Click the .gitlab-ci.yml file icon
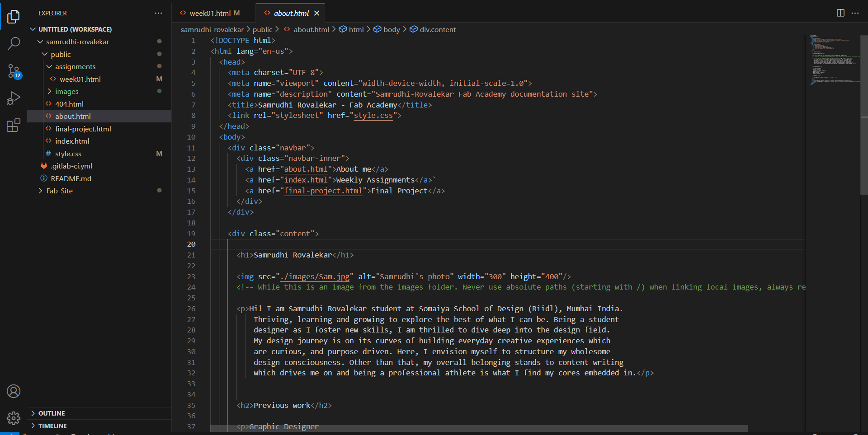The image size is (868, 435). (44, 166)
